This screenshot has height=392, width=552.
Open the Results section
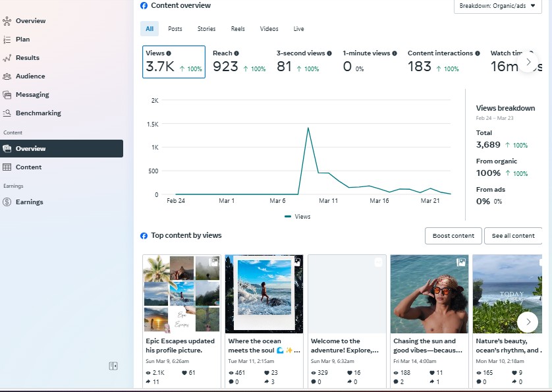click(x=28, y=58)
